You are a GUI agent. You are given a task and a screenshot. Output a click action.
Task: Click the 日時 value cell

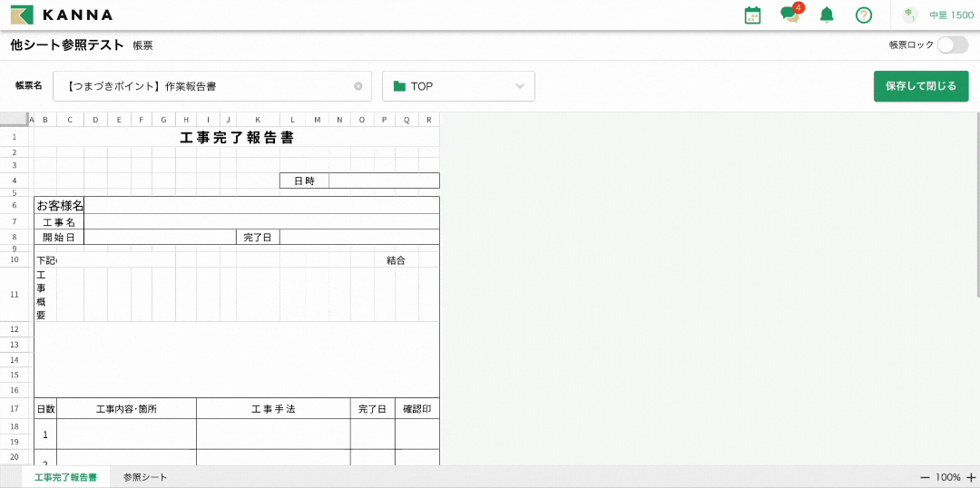[384, 181]
